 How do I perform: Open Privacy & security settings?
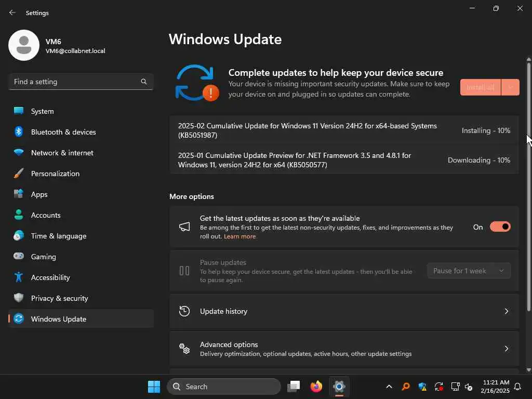81,298
